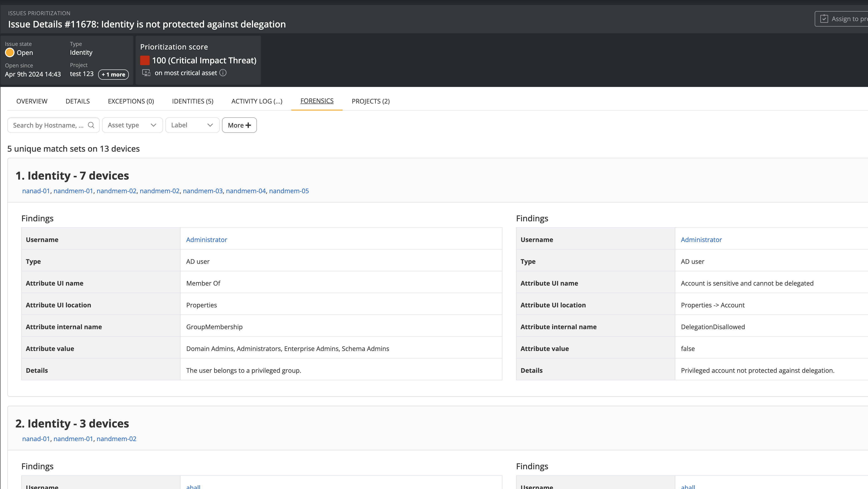This screenshot has width=868, height=489.
Task: Switch to the Overview tab
Action: pyautogui.click(x=32, y=101)
